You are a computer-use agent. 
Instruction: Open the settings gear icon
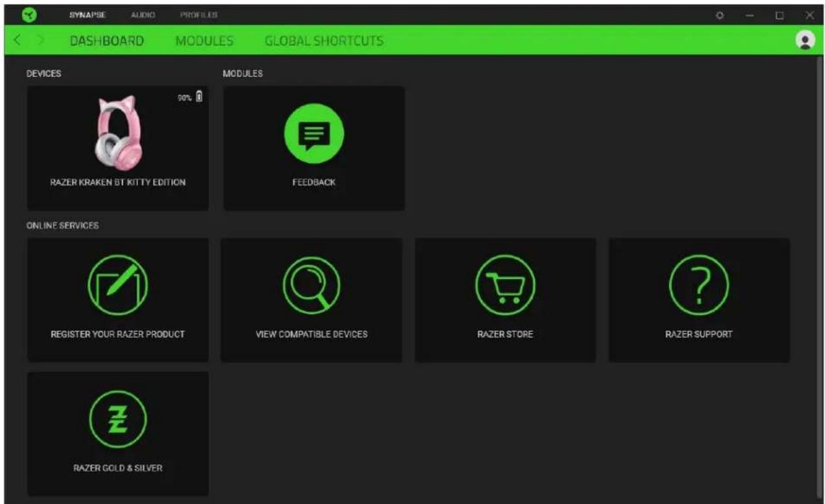click(719, 15)
